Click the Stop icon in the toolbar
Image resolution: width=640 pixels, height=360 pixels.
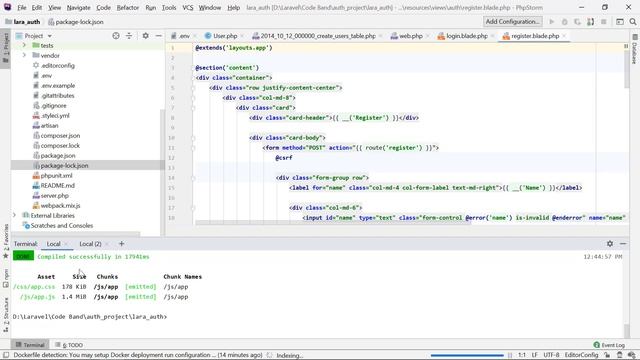(604, 22)
